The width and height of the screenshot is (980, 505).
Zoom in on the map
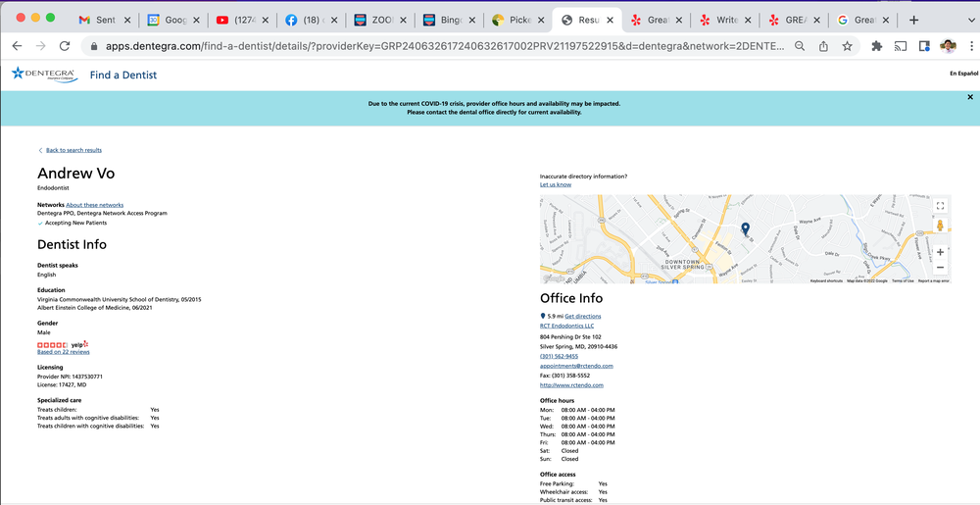[x=940, y=253]
